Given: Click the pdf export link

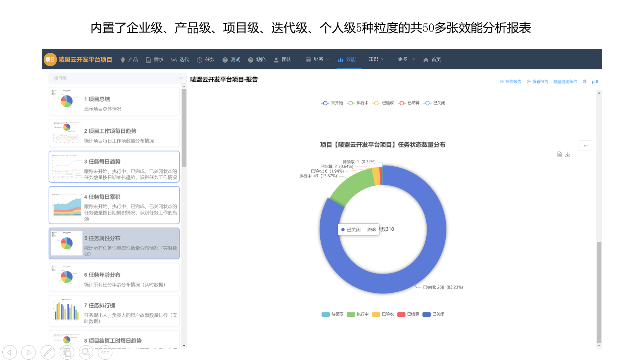Looking at the screenshot, I should (x=595, y=81).
